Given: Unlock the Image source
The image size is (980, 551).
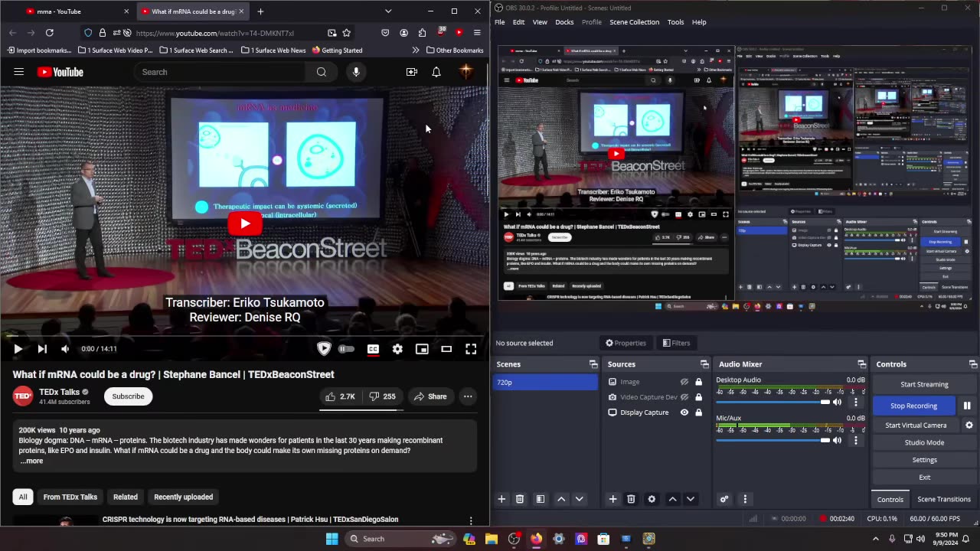Looking at the screenshot, I should (698, 382).
